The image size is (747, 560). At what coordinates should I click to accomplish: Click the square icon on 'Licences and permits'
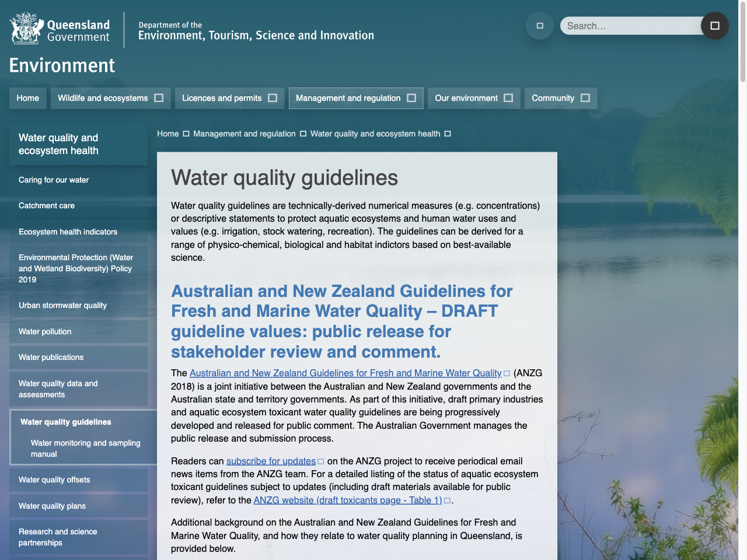pos(273,98)
